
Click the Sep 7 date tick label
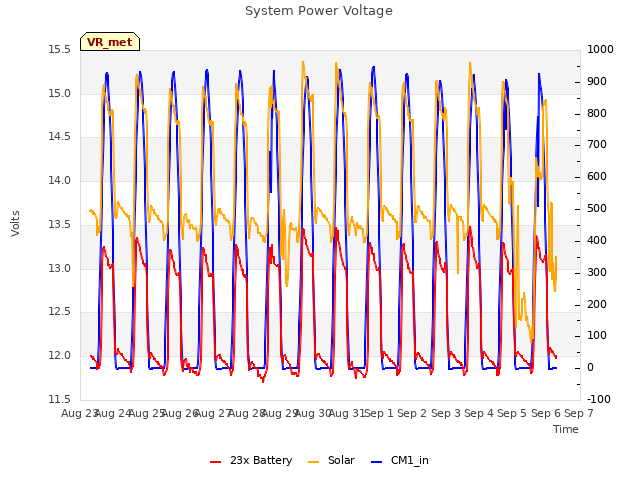coord(579,414)
